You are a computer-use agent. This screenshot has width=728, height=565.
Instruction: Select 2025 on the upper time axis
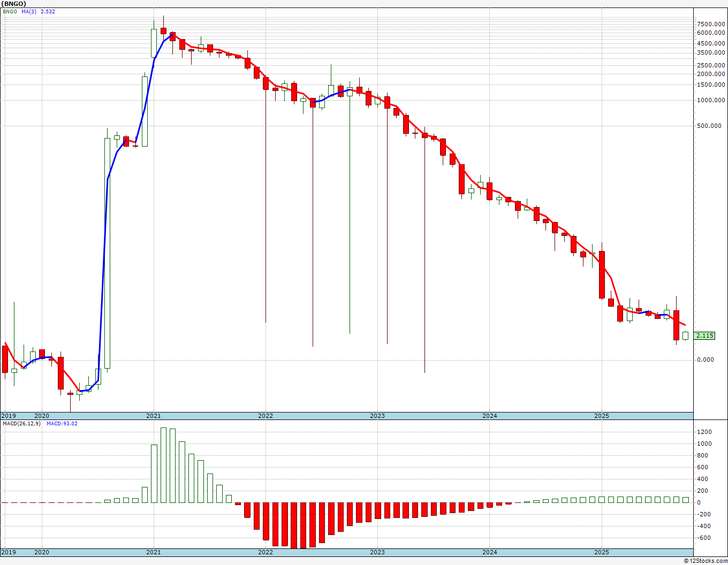click(602, 416)
